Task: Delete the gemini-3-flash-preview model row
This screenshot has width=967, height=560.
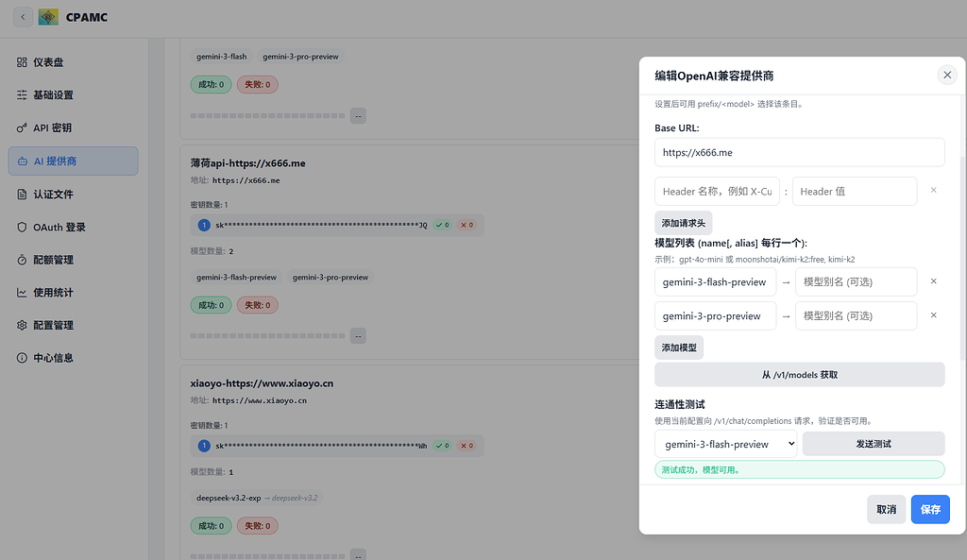Action: [x=934, y=281]
